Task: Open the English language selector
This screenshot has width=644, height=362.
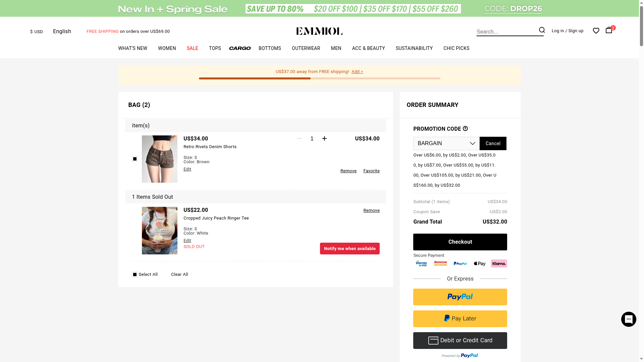Action: click(x=62, y=32)
